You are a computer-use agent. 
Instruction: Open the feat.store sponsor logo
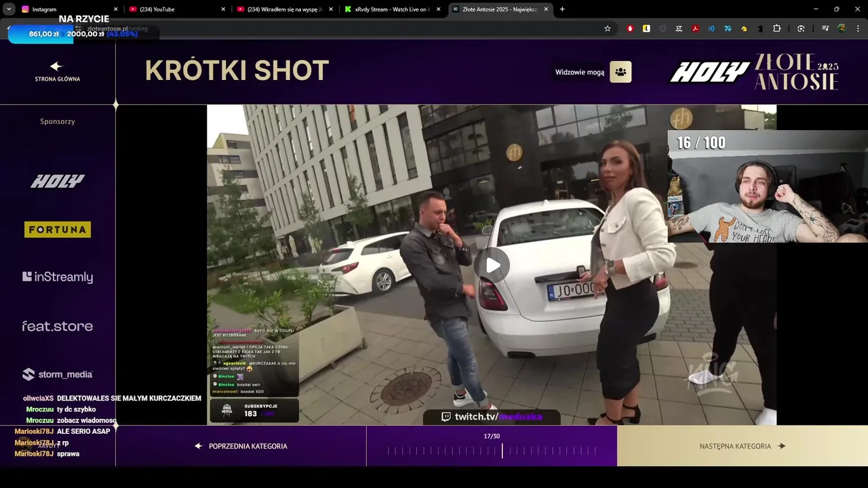coord(58,326)
